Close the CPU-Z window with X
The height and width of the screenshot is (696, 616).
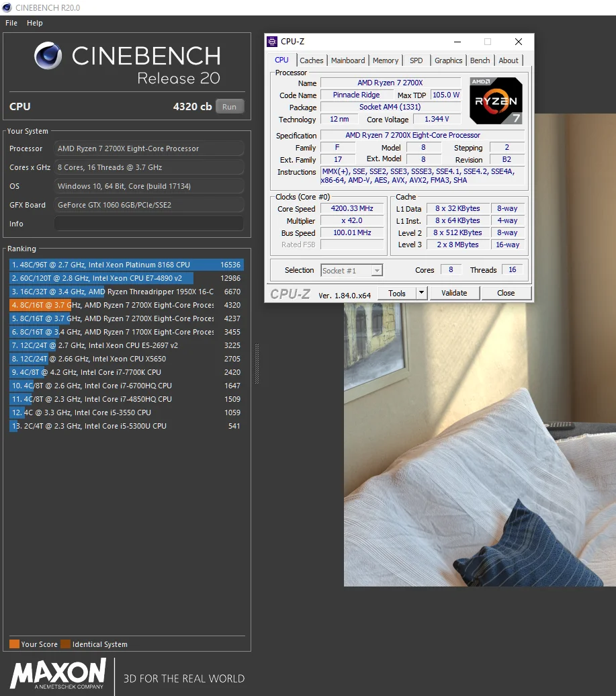pyautogui.click(x=519, y=42)
